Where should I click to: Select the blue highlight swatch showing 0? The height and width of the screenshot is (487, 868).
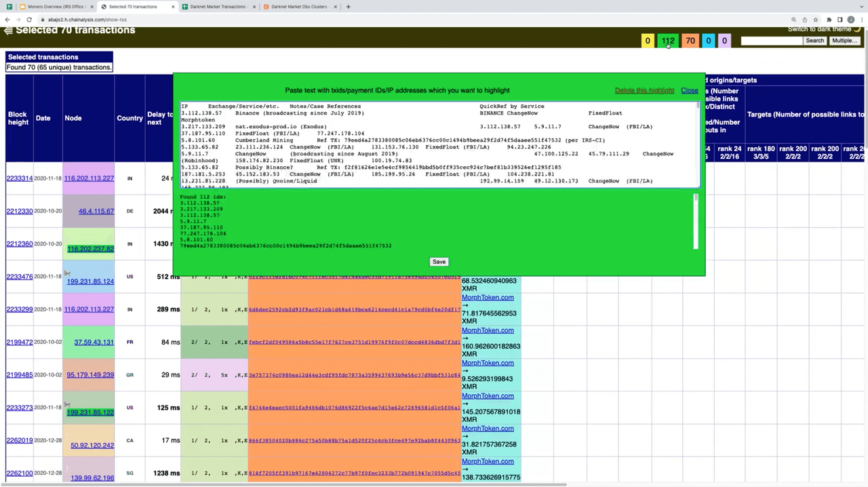[709, 41]
